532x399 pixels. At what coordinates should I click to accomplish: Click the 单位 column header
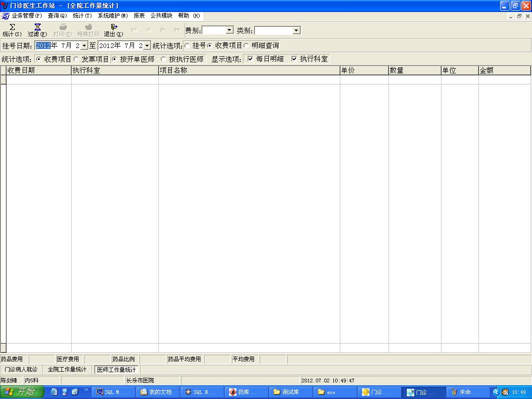[x=460, y=70]
